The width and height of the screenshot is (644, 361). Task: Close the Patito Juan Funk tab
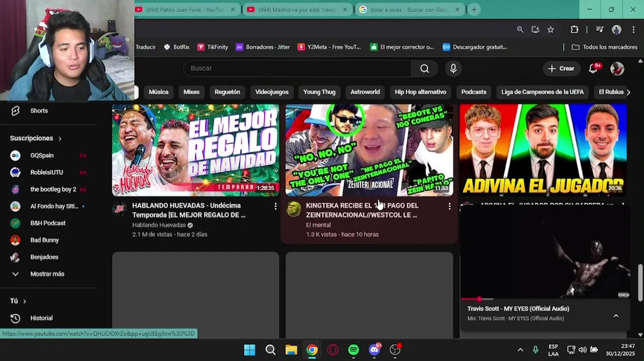[x=233, y=10]
